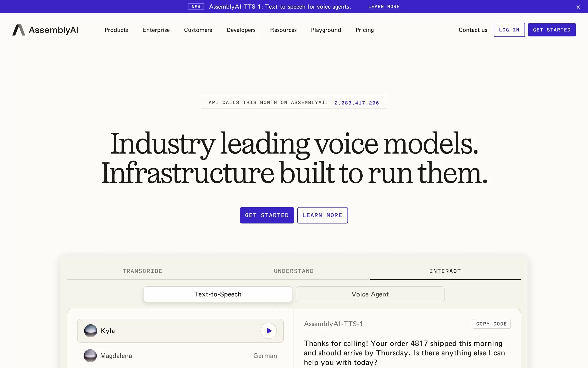Click the German language label
Image resolution: width=588 pixels, height=368 pixels.
[265, 355]
